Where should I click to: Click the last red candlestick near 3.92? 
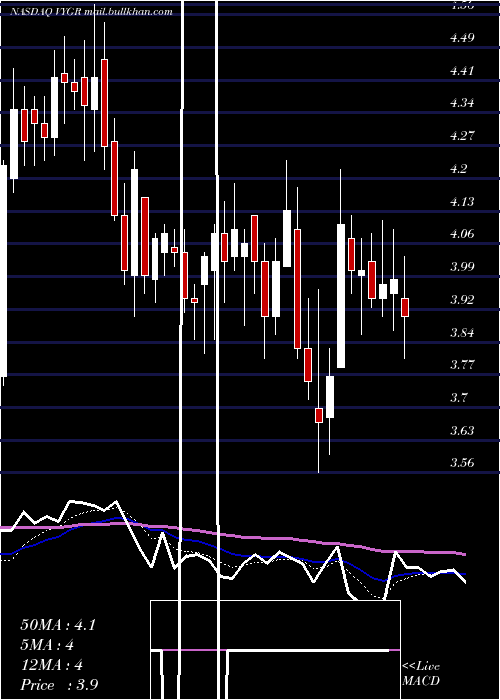pos(405,307)
